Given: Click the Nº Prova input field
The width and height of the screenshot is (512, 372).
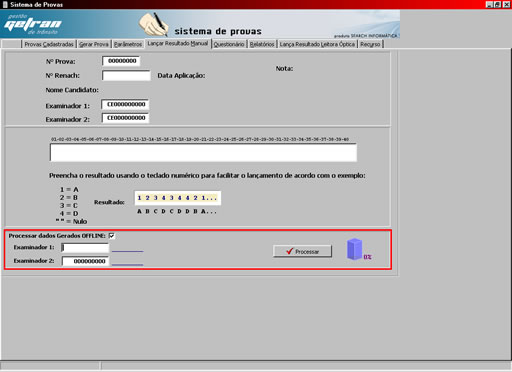Looking at the screenshot, I should pyautogui.click(x=121, y=61).
